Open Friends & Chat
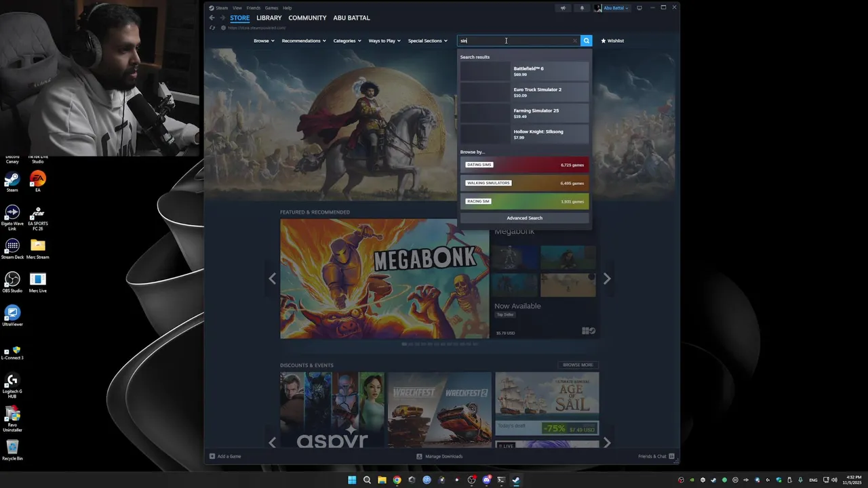The height and width of the screenshot is (488, 868). pos(656,456)
